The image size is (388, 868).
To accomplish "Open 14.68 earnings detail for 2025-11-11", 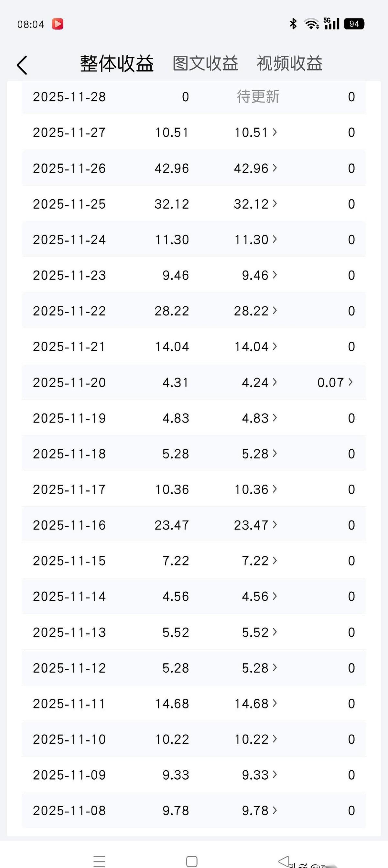I will (x=256, y=704).
